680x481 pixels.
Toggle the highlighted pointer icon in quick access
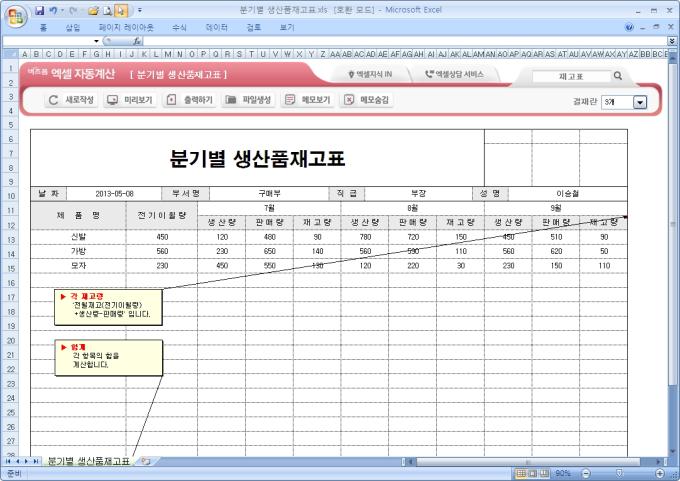click(121, 11)
